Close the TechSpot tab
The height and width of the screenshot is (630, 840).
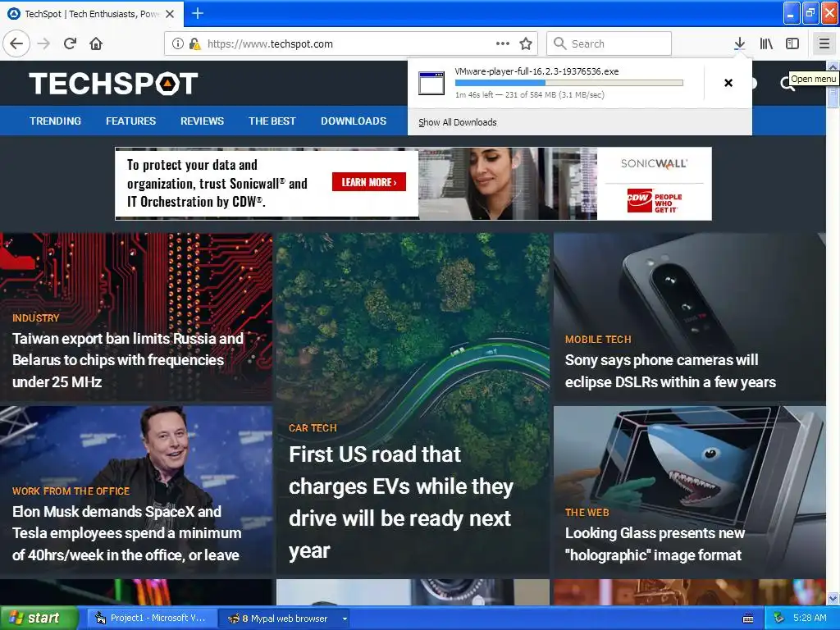[x=170, y=14]
